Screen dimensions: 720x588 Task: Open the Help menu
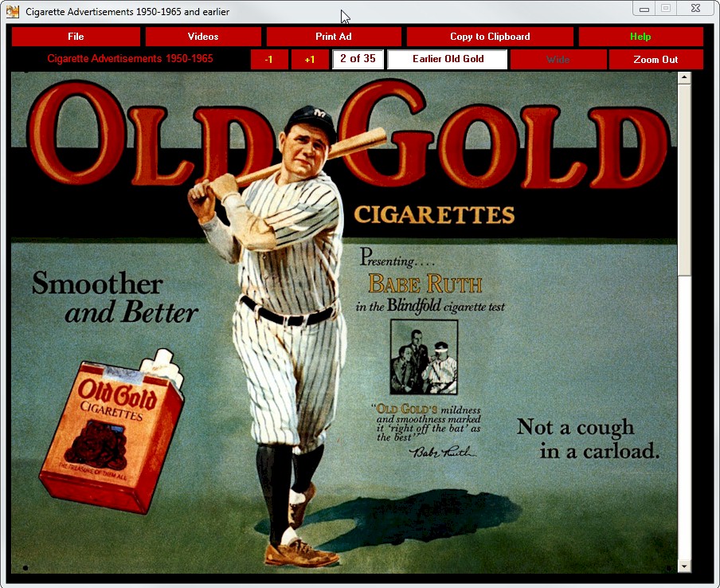[x=640, y=37]
